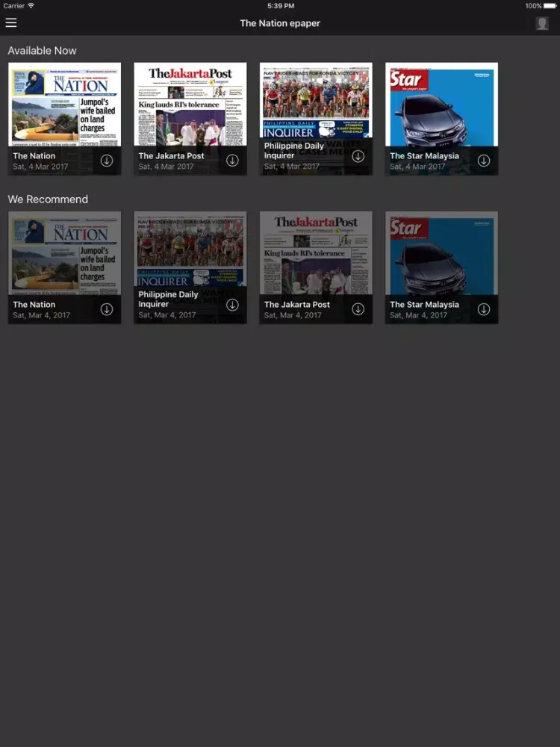
Task: Download The Star Malaysia under We Recommend
Action: (x=484, y=309)
